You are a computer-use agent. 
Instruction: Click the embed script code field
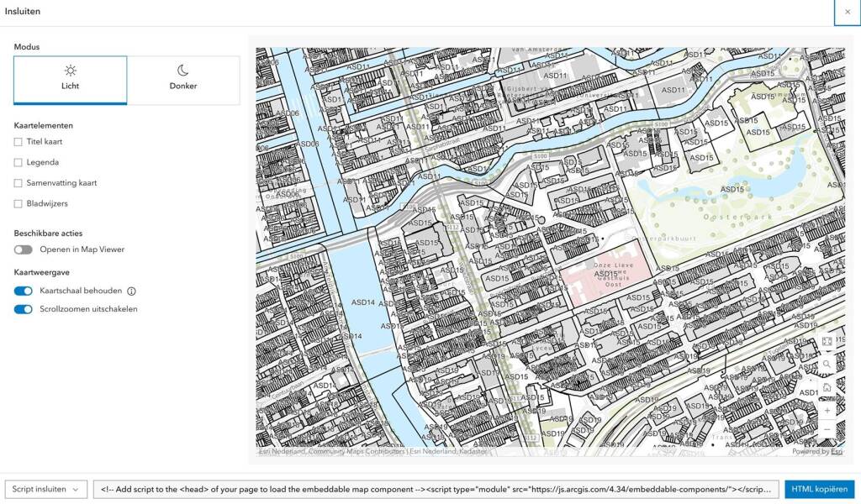pyautogui.click(x=436, y=489)
